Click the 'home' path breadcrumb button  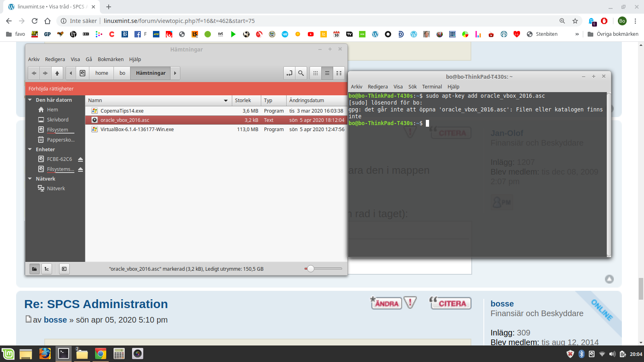pos(101,73)
